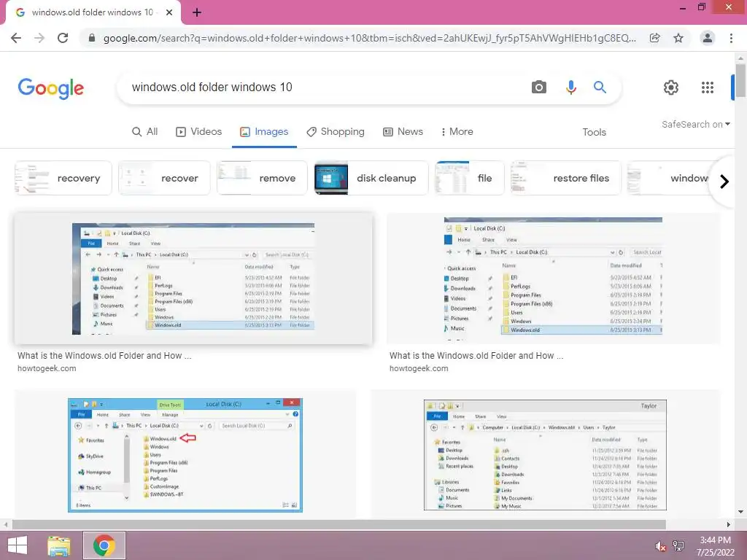
Task: Filter images by file chip
Action: [x=469, y=178]
